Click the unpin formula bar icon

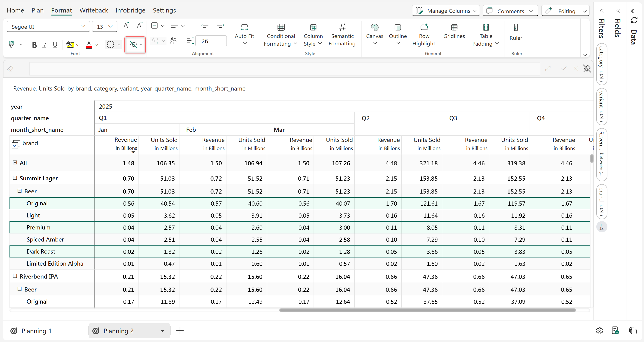(x=587, y=69)
